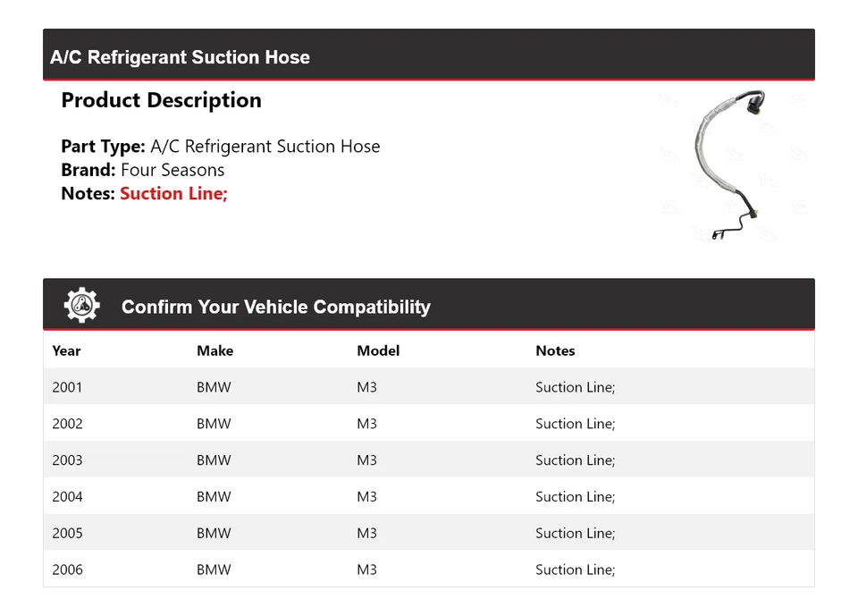Open the suction hose product image
This screenshot has width=858, height=616.
728,165
